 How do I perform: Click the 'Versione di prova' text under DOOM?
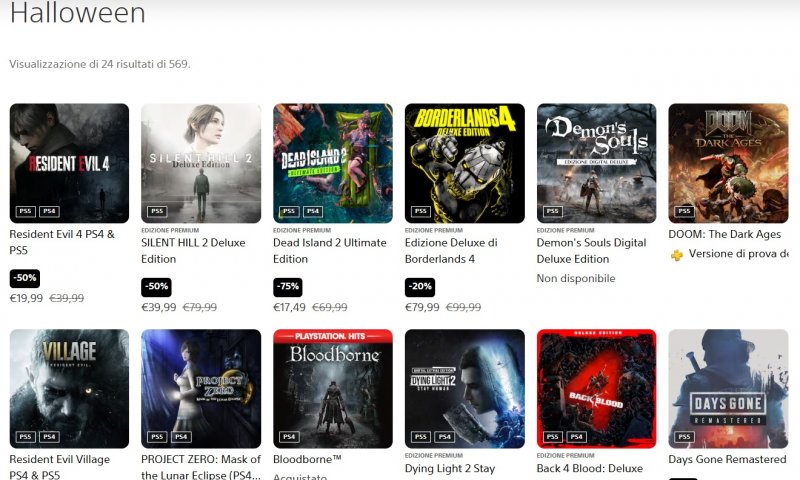click(739, 254)
